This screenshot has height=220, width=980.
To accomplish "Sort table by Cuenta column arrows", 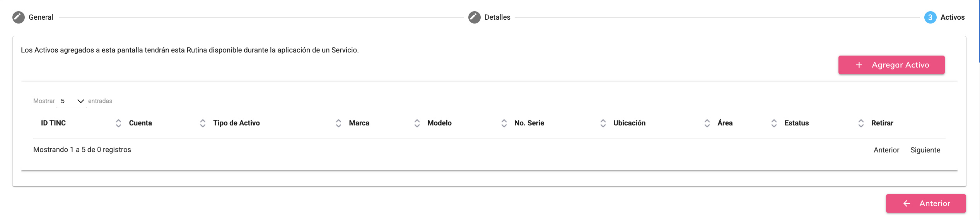I will (203, 123).
